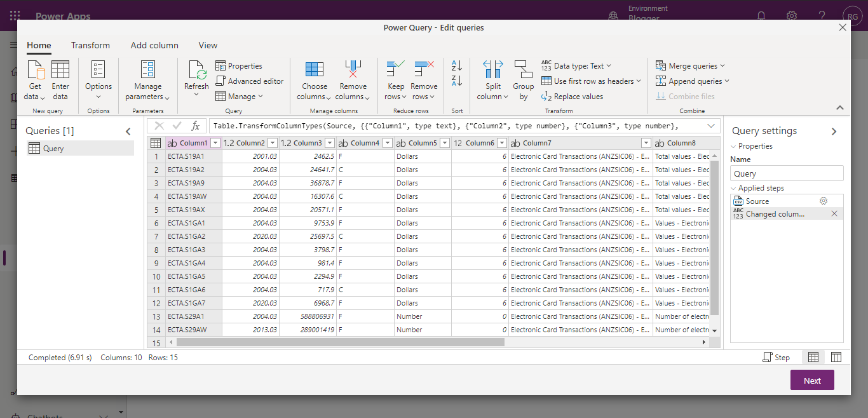Click Remove columns

(x=353, y=81)
